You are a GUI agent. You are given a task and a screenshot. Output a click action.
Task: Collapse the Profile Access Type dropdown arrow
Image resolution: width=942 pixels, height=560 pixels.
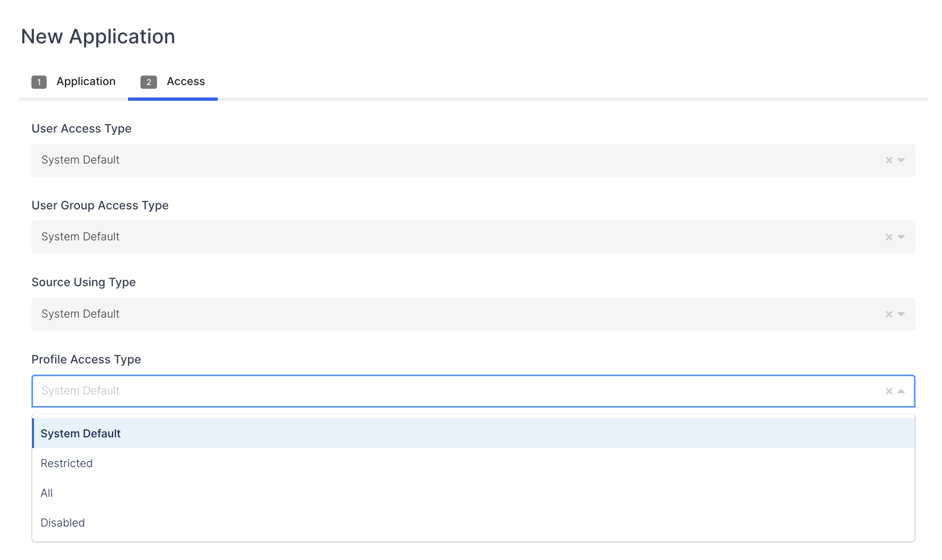pos(901,391)
